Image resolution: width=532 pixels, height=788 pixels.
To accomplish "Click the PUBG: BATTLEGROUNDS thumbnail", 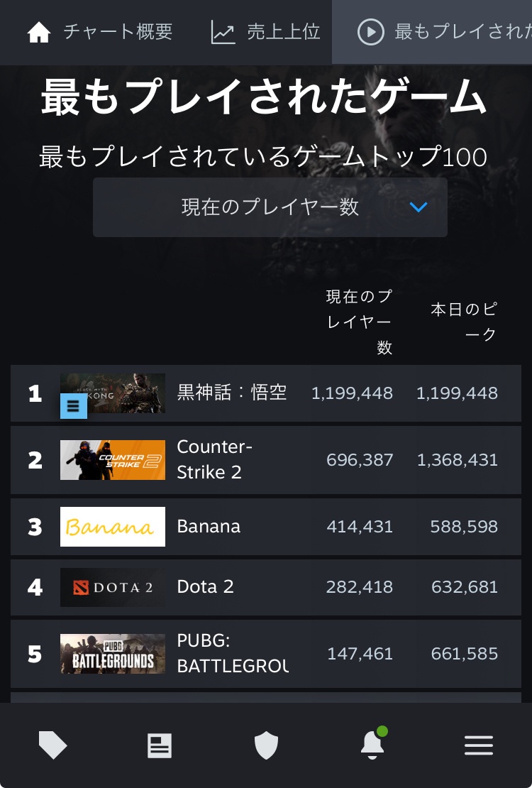I will [113, 654].
